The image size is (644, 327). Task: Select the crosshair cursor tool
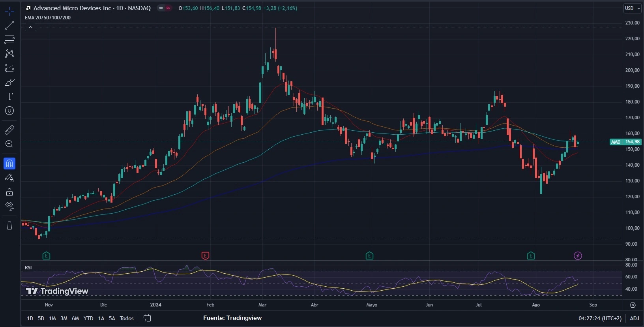(9, 11)
